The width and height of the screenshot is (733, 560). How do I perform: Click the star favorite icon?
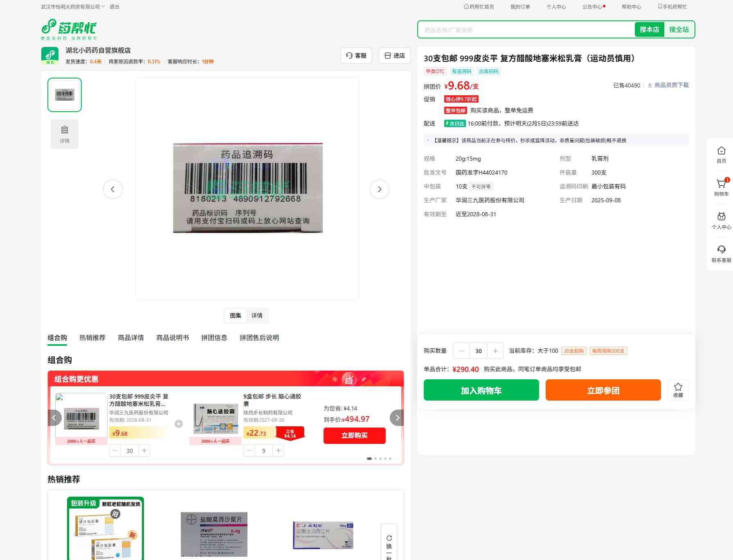tap(678, 388)
